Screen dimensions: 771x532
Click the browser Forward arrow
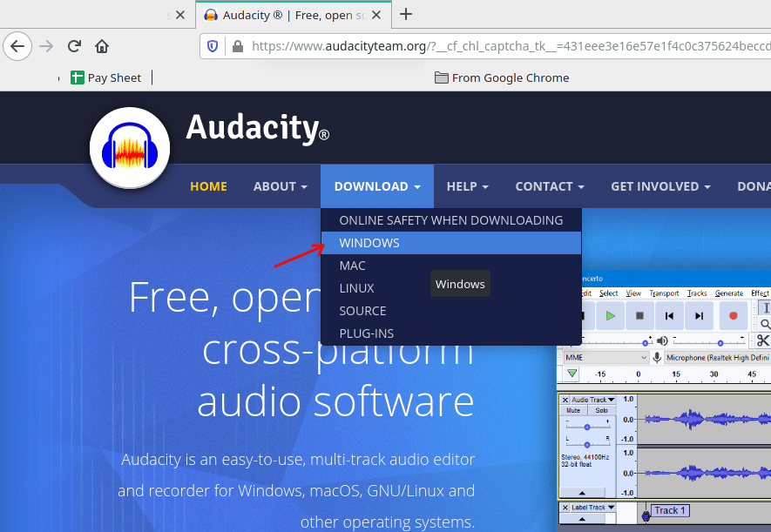(x=46, y=46)
